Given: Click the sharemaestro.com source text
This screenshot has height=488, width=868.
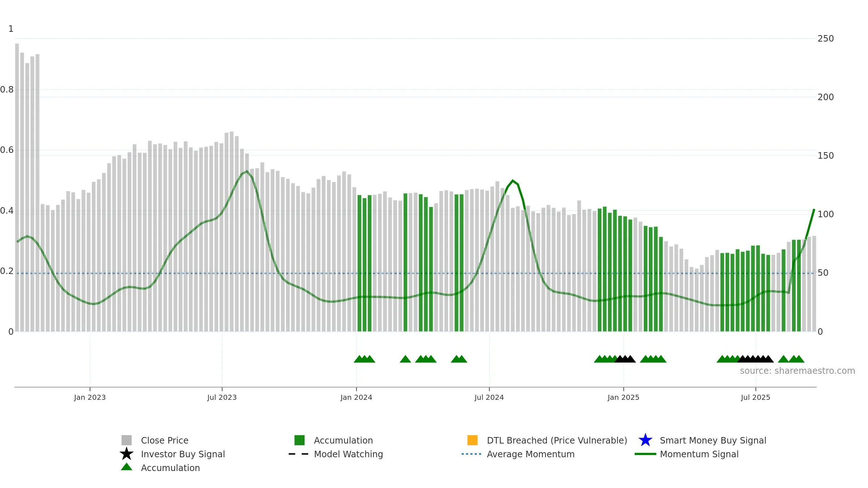Looking at the screenshot, I should coord(797,371).
